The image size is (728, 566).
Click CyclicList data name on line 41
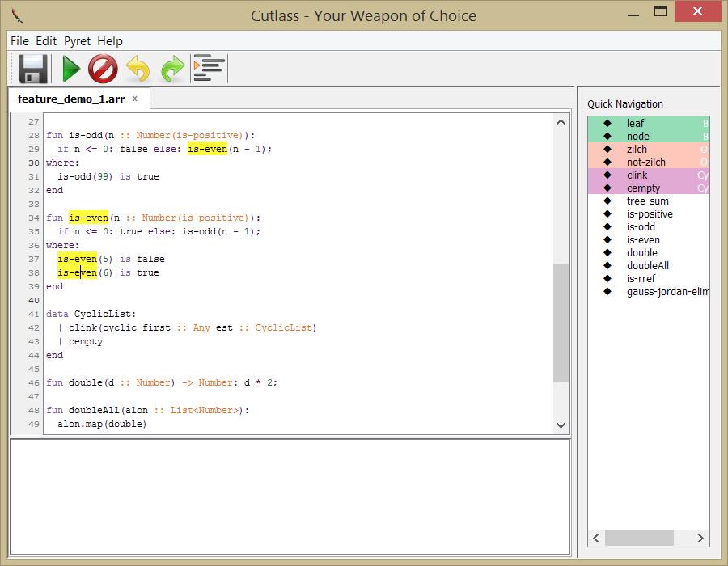click(103, 314)
